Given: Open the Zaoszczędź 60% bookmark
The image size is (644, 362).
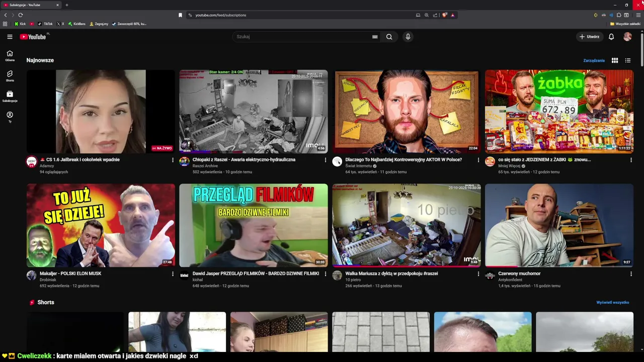Looking at the screenshot, I should click(129, 24).
